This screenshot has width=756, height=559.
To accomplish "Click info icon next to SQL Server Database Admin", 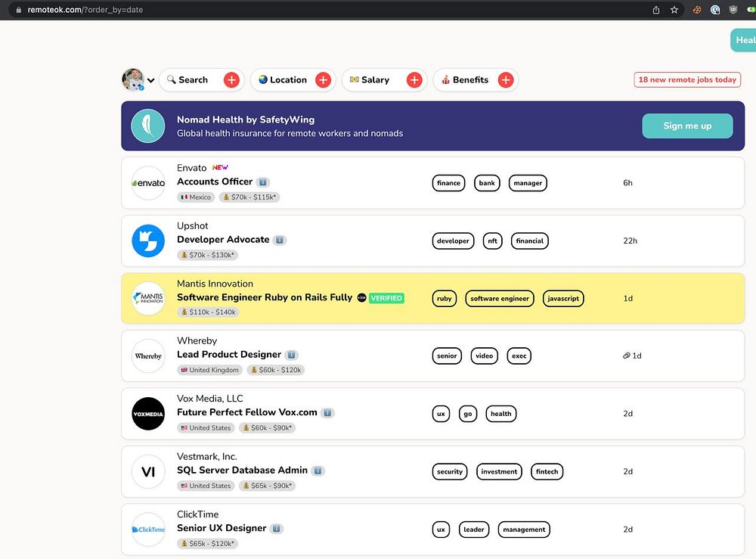I will coord(318,470).
